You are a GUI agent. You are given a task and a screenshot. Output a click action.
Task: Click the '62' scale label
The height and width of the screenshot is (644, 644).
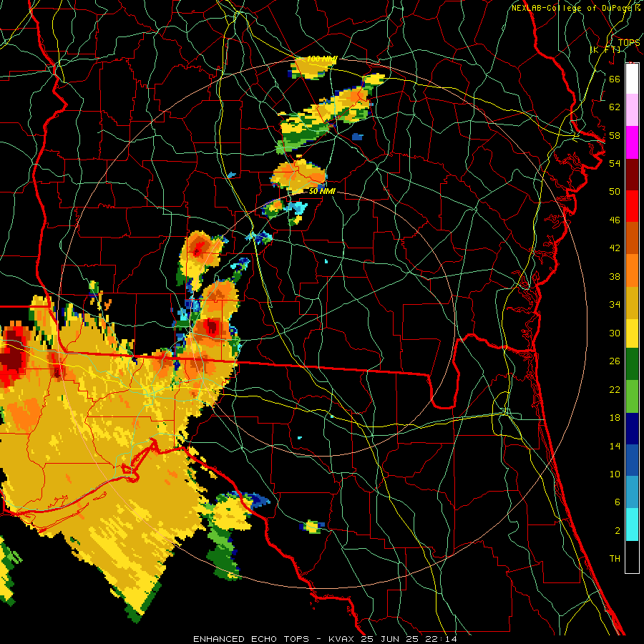click(615, 107)
